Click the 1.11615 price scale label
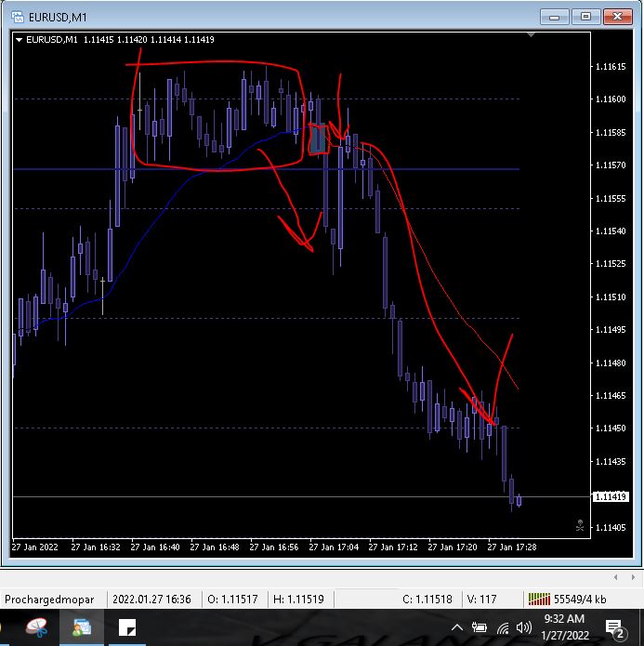644x646 pixels. click(x=611, y=67)
